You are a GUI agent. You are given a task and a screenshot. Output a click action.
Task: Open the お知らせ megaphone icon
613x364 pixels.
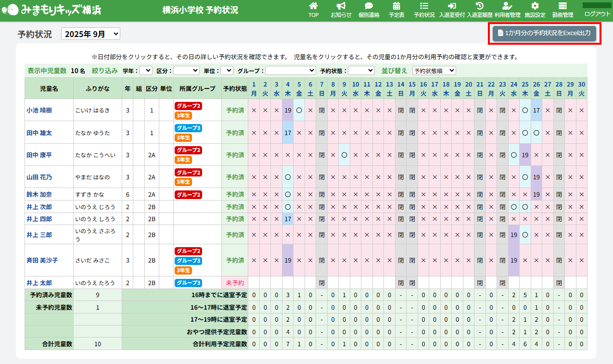(x=341, y=6)
